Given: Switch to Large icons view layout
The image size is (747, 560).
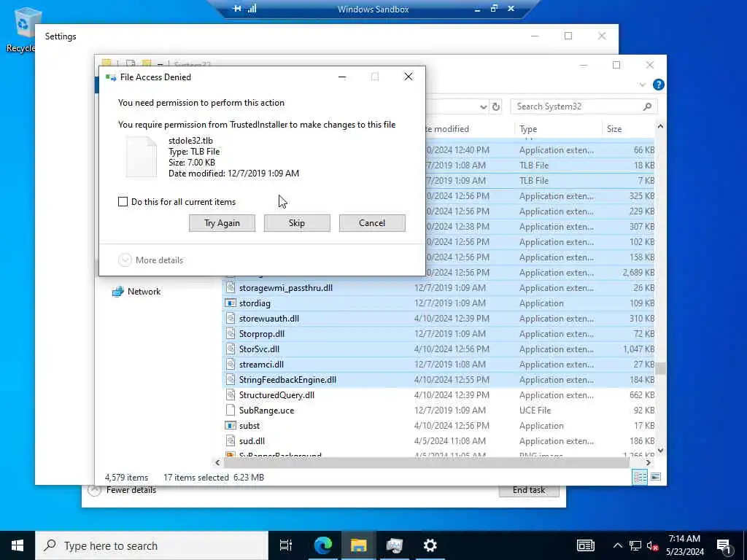Looking at the screenshot, I should (656, 477).
